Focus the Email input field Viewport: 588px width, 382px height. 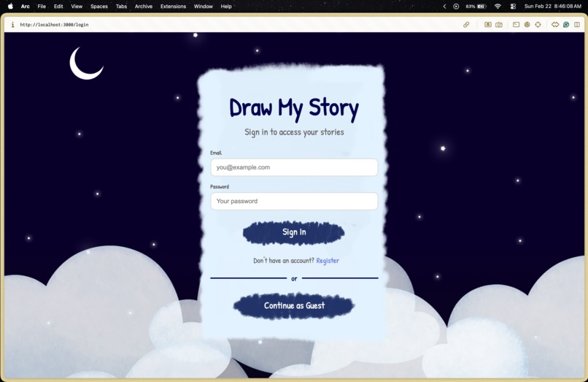pyautogui.click(x=294, y=167)
